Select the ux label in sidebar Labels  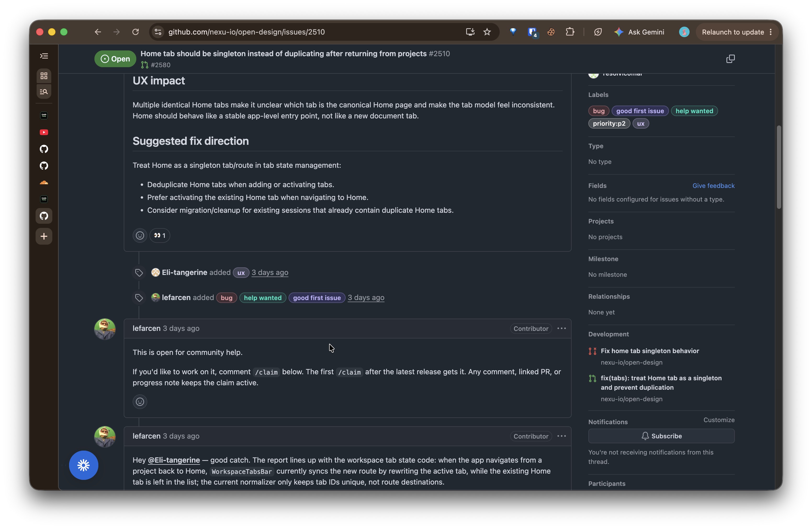coord(640,124)
